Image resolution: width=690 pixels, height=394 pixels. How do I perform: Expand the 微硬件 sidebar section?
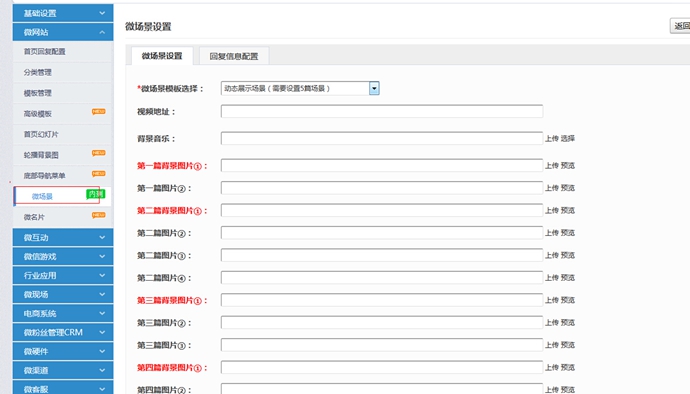click(x=63, y=351)
